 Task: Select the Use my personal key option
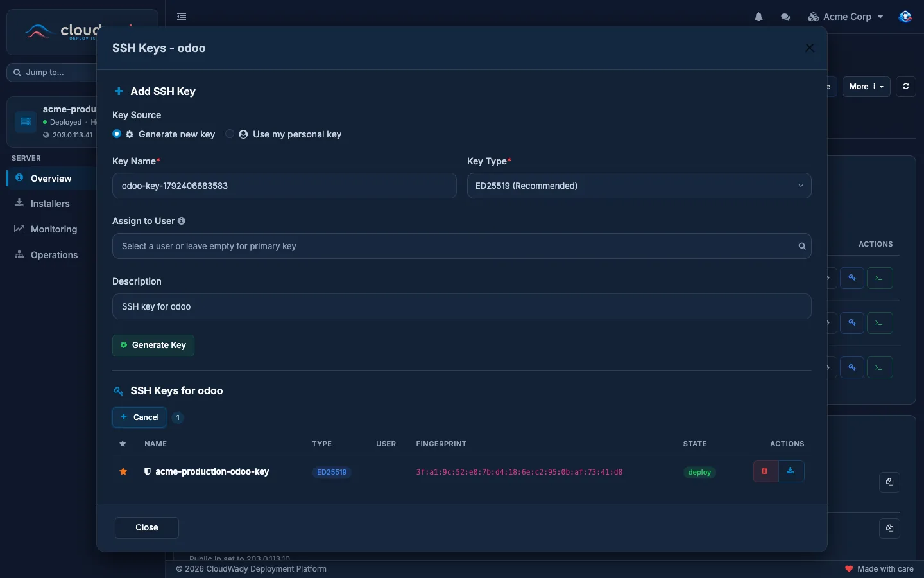click(230, 134)
